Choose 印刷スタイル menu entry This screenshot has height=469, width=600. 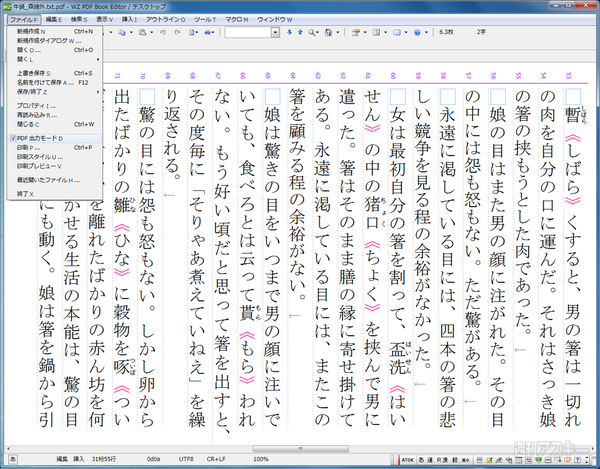tap(55, 157)
